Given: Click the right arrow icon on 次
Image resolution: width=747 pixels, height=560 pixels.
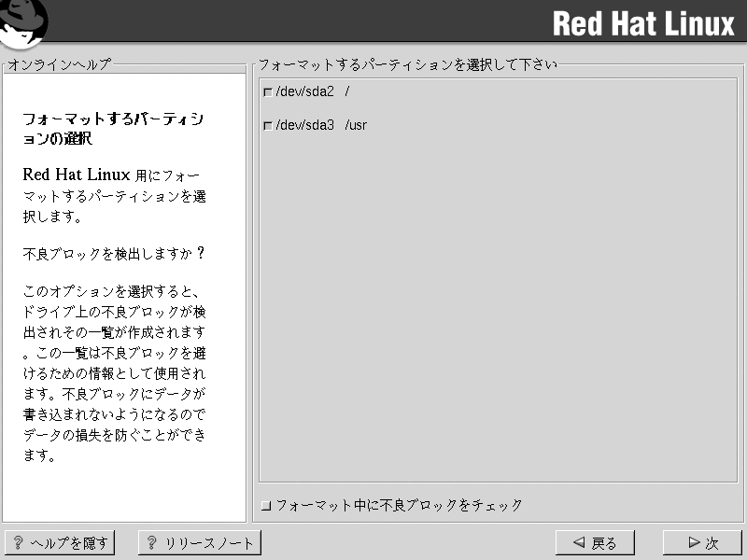Looking at the screenshot, I should pyautogui.click(x=693, y=543).
